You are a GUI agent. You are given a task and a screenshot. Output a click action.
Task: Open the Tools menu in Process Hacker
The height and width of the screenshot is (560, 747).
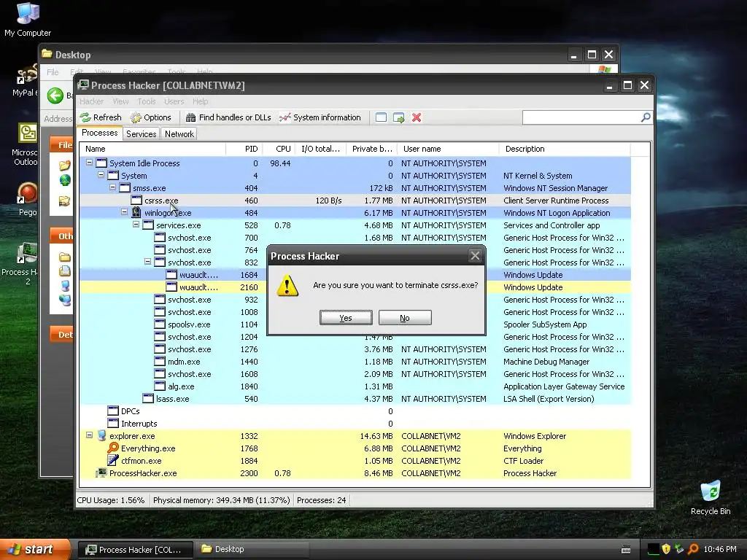[147, 101]
